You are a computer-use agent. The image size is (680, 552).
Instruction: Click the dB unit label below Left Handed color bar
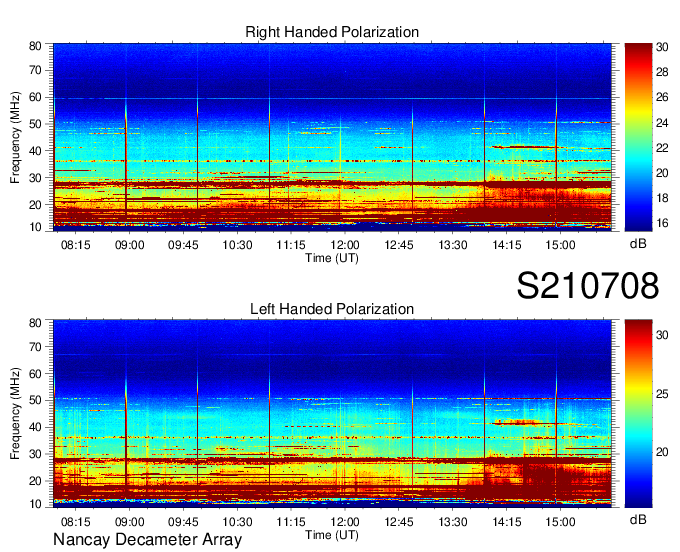click(x=638, y=519)
